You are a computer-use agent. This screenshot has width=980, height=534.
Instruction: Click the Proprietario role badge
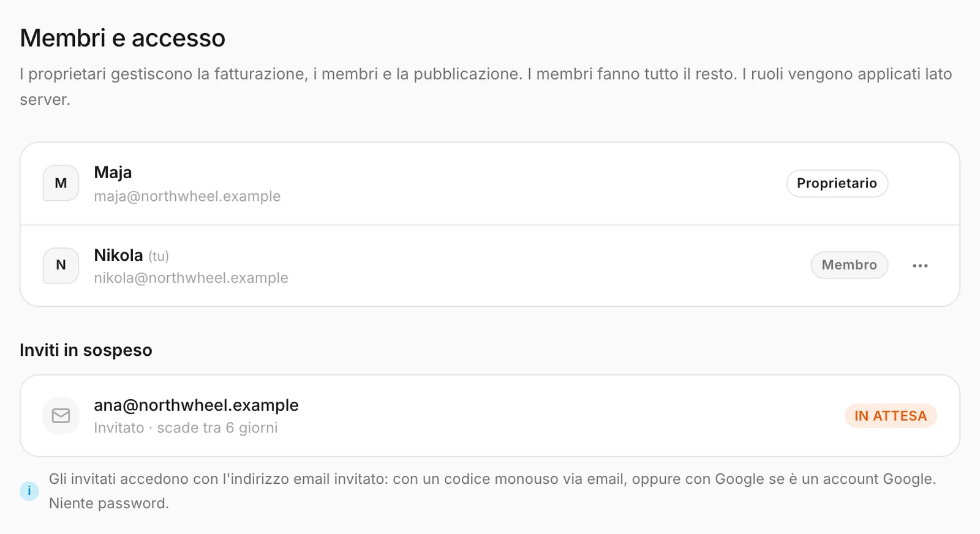[837, 183]
